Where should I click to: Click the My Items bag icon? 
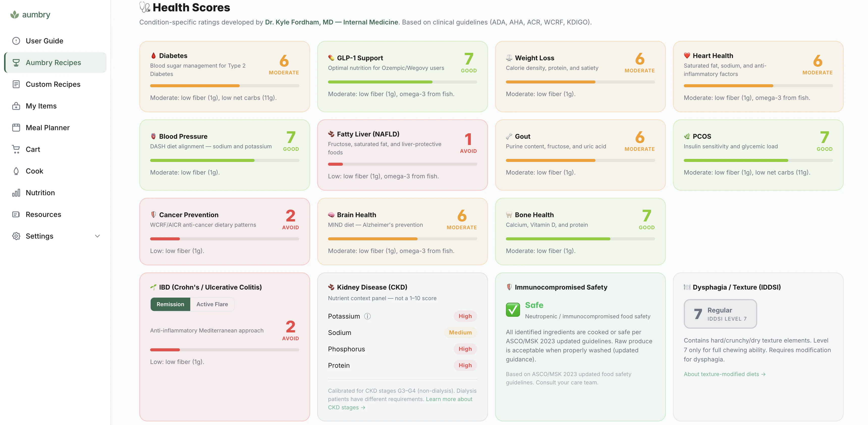(x=16, y=106)
